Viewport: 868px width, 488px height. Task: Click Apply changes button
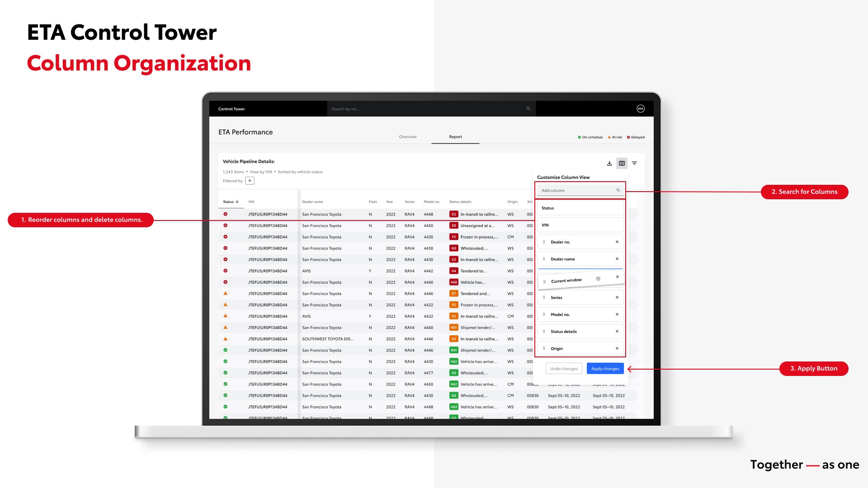tap(605, 369)
